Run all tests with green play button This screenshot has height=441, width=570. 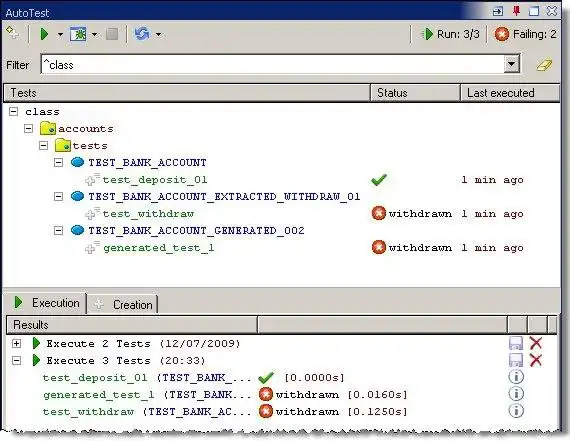(x=44, y=34)
